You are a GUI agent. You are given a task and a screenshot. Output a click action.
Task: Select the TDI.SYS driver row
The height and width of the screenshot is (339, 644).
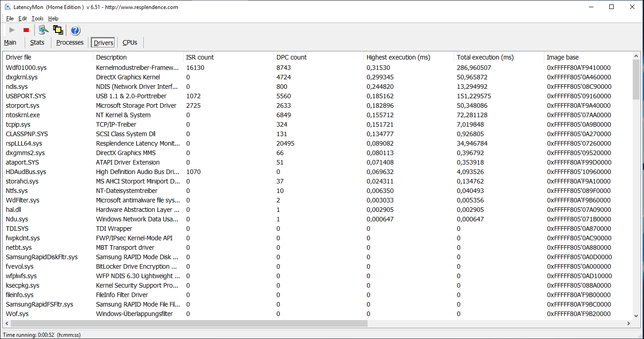click(x=317, y=229)
